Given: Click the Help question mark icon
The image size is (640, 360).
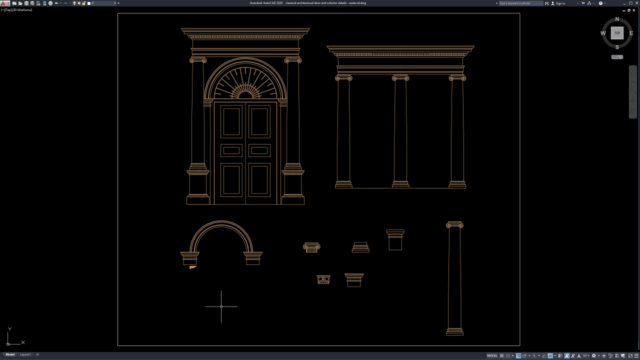Looking at the screenshot, I should (601, 3).
